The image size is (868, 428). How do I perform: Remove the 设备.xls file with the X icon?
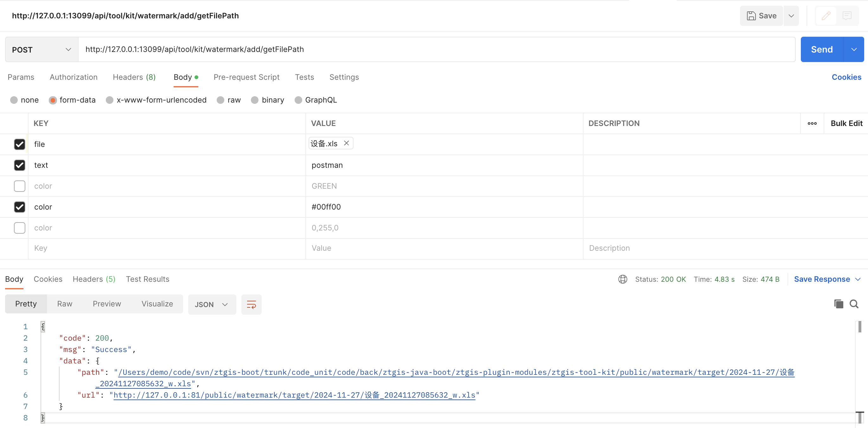346,143
